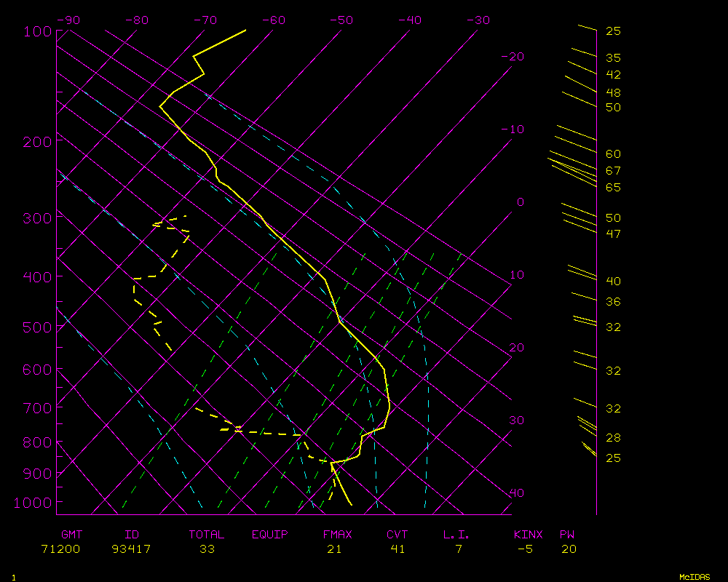
Task: Select the -90 temperature axis label
Action: [68, 20]
